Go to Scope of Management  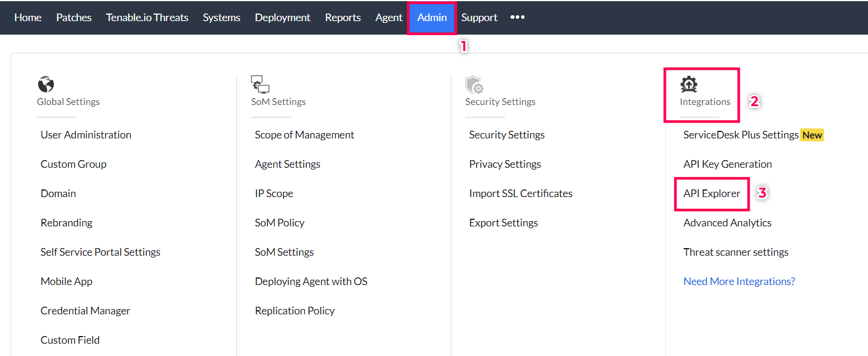click(304, 135)
